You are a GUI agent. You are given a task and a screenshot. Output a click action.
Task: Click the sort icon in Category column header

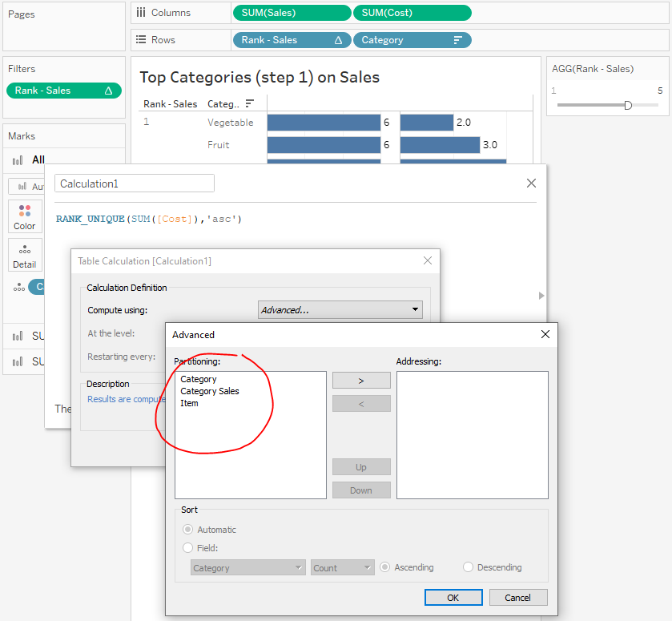pyautogui.click(x=250, y=103)
